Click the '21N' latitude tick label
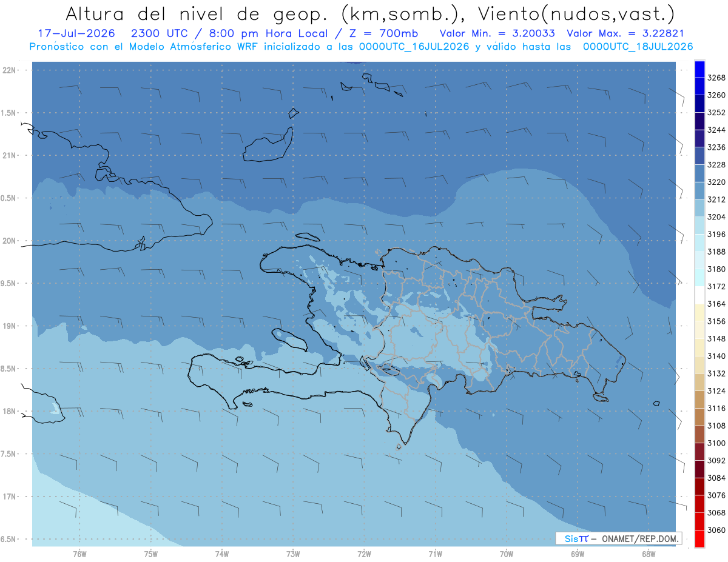 (x=9, y=155)
